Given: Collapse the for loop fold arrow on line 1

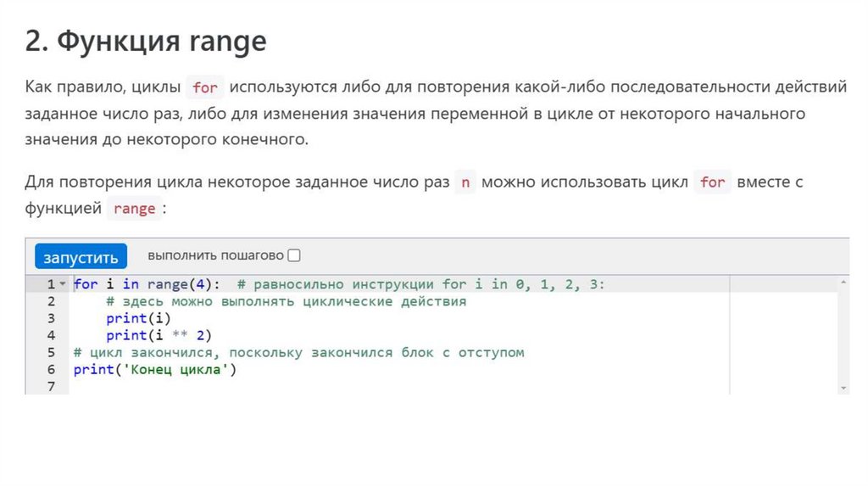Looking at the screenshot, I should click(62, 284).
